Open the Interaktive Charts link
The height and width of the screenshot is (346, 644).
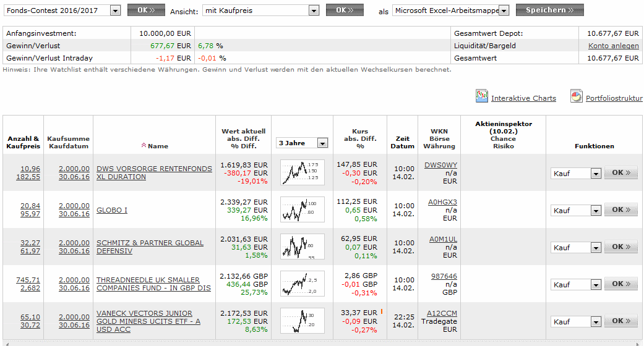click(523, 98)
